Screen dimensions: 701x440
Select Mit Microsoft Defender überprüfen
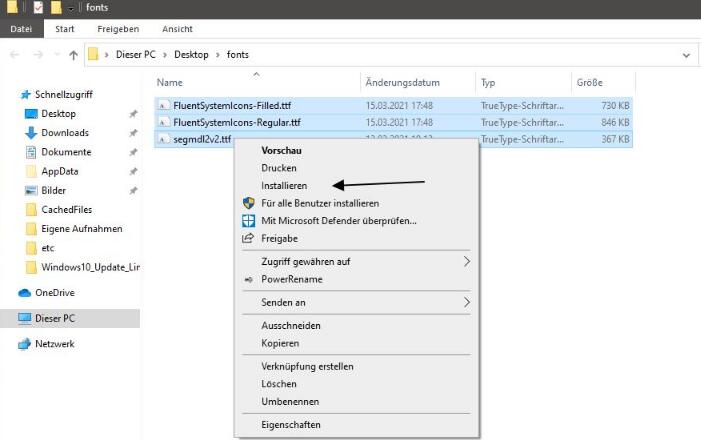click(x=338, y=221)
